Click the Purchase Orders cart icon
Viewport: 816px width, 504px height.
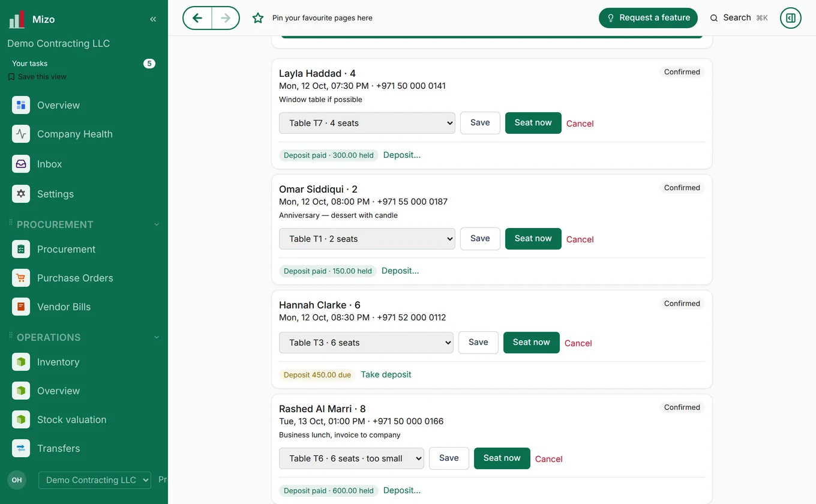click(21, 278)
